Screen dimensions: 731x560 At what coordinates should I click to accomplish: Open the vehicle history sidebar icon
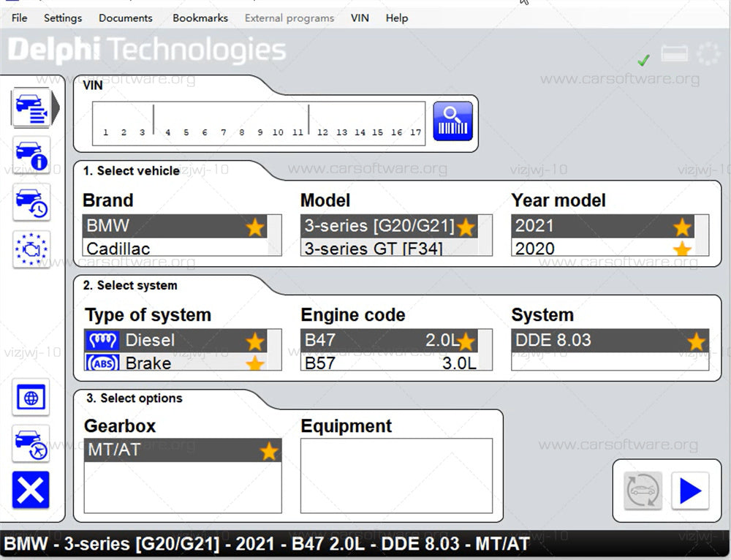[x=31, y=202]
